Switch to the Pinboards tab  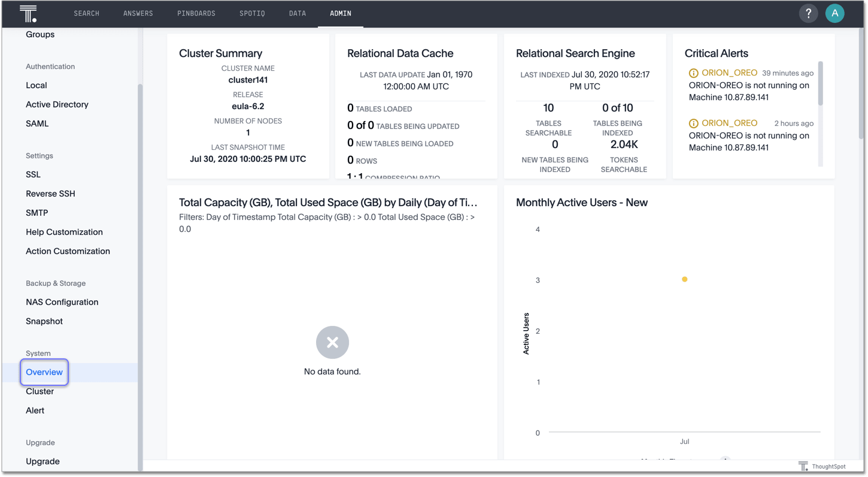tap(196, 13)
